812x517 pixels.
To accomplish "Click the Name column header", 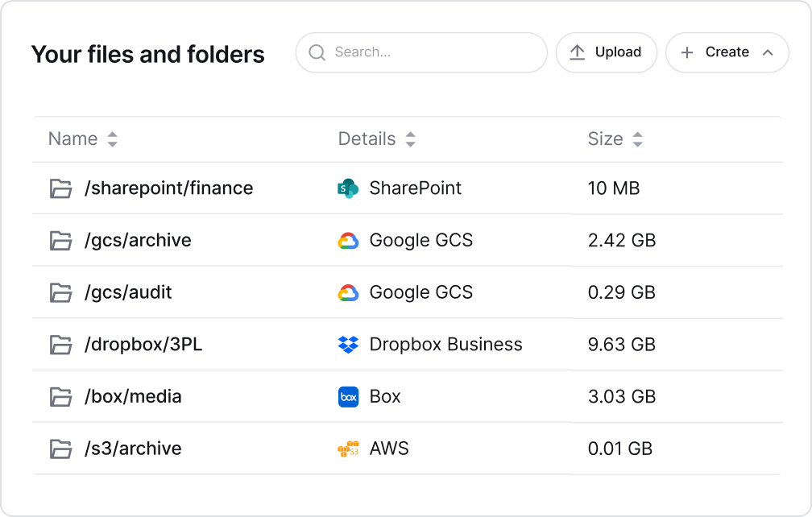I will pos(71,139).
